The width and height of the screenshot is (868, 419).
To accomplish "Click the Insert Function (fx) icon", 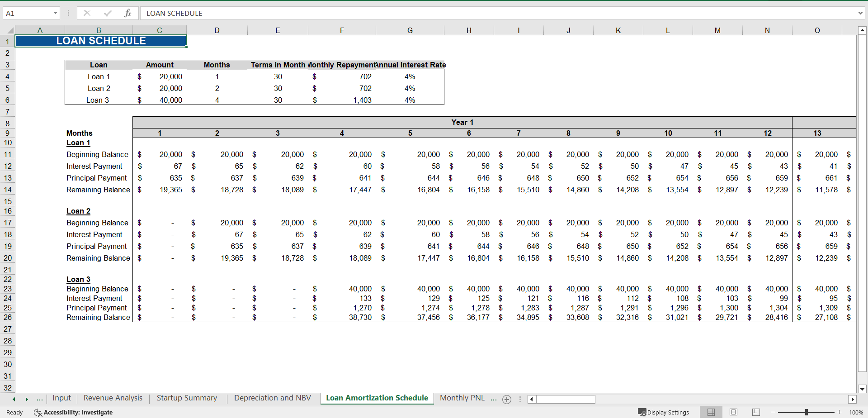I will (x=128, y=13).
